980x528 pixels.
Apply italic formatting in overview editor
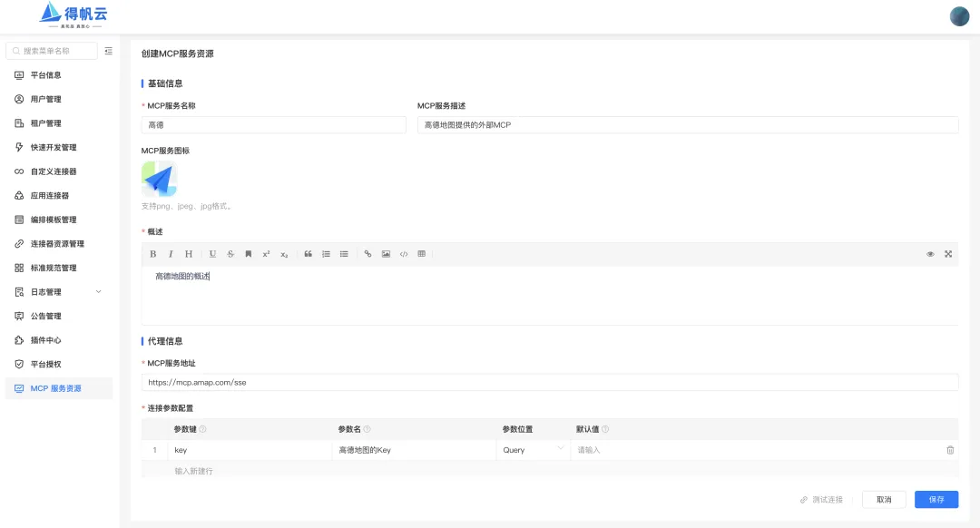(171, 254)
